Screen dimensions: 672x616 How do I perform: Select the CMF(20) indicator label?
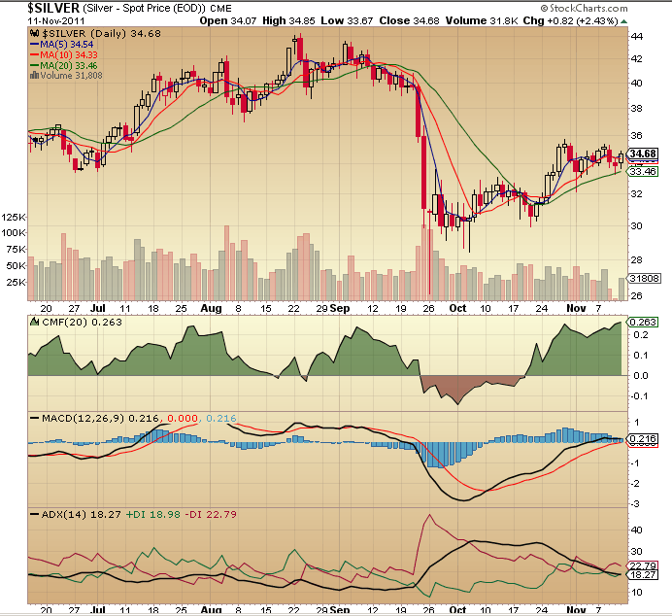[x=60, y=324]
